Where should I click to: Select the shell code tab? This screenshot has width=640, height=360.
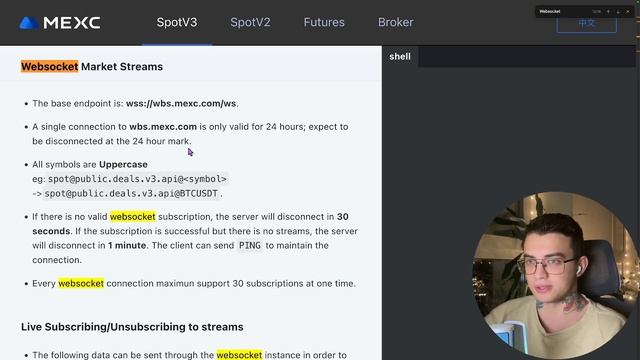coord(400,56)
